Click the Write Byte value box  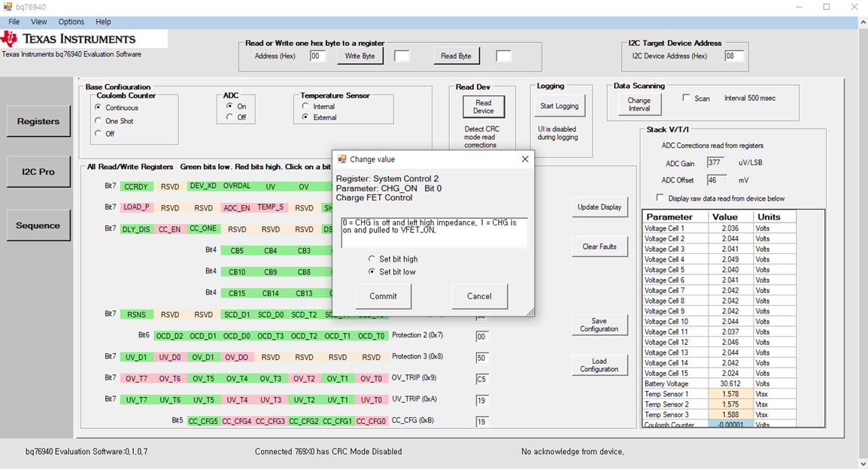pos(402,56)
